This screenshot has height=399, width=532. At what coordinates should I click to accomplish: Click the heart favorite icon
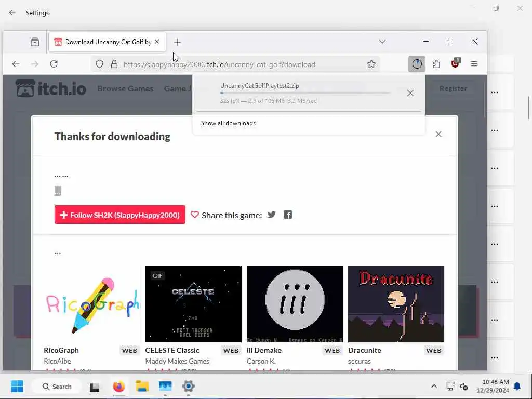(x=195, y=215)
